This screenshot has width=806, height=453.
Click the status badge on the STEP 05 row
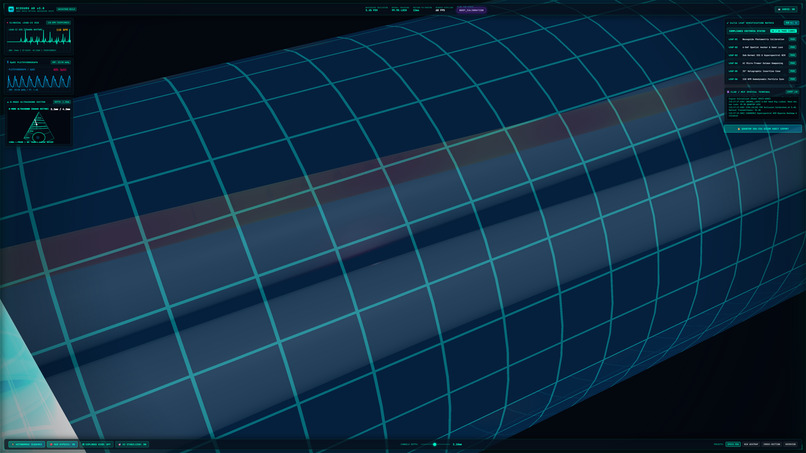pos(792,71)
